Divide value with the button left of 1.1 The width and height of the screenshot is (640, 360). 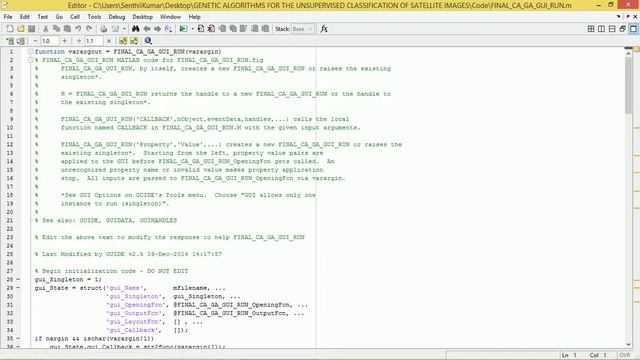(x=79, y=41)
